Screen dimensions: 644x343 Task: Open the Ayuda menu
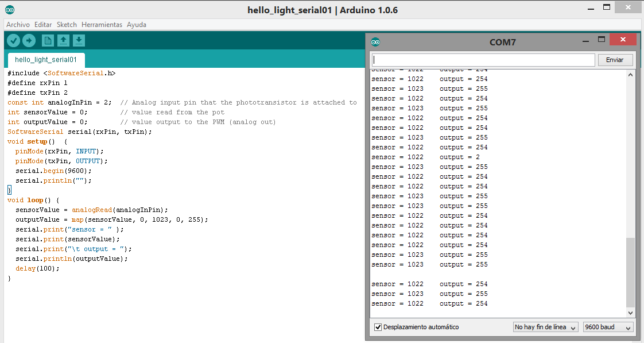point(137,25)
